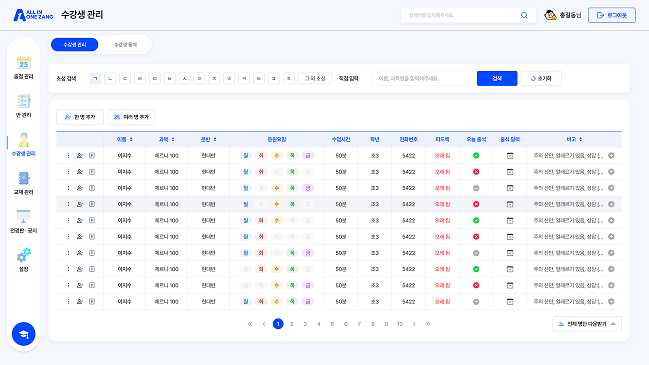Open three-dots menu of first student row
This screenshot has height=365, width=649.
68,156
